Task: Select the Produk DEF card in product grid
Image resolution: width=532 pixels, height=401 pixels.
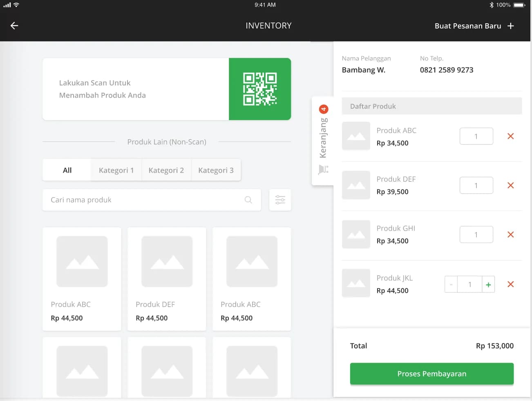Action: tap(167, 279)
